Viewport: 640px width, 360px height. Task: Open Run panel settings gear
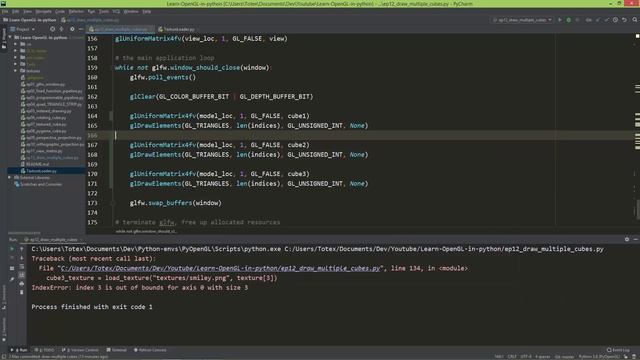click(x=627, y=240)
